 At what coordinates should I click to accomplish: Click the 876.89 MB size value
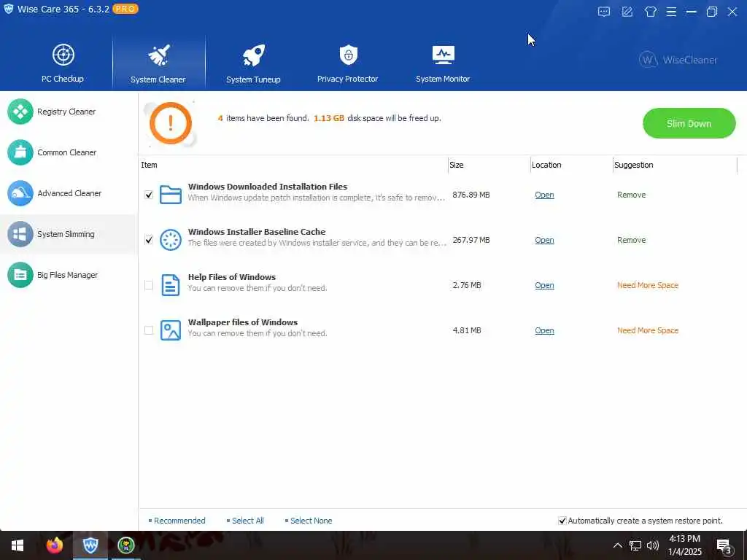pyautogui.click(x=471, y=195)
